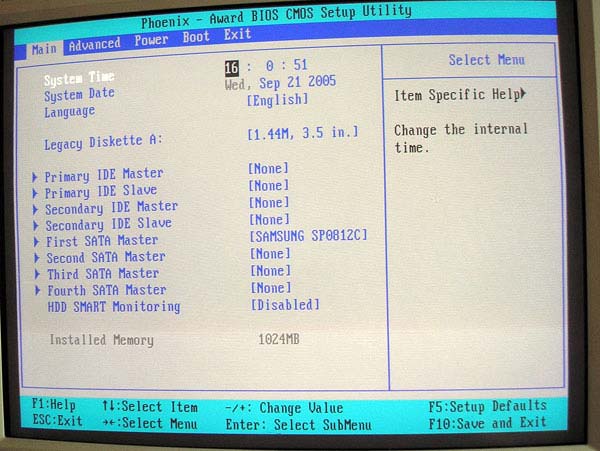Open the Exit menu tab
The height and width of the screenshot is (451, 600).
[237, 34]
